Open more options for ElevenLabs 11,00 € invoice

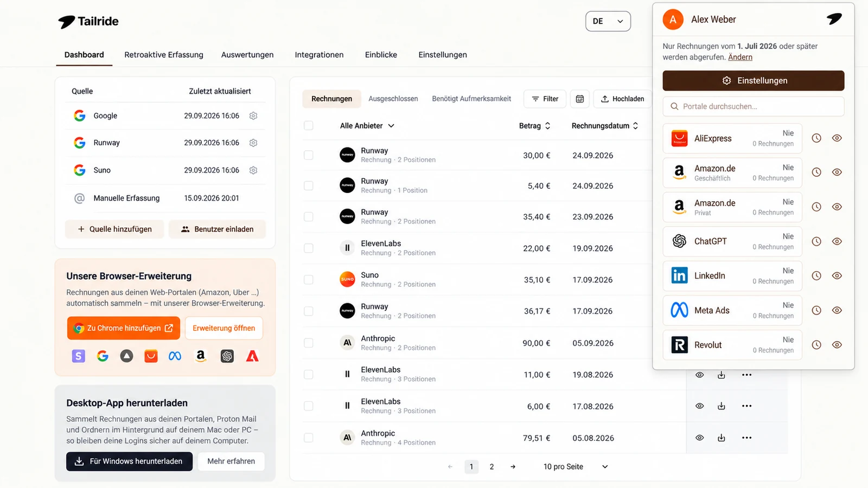pyautogui.click(x=747, y=375)
